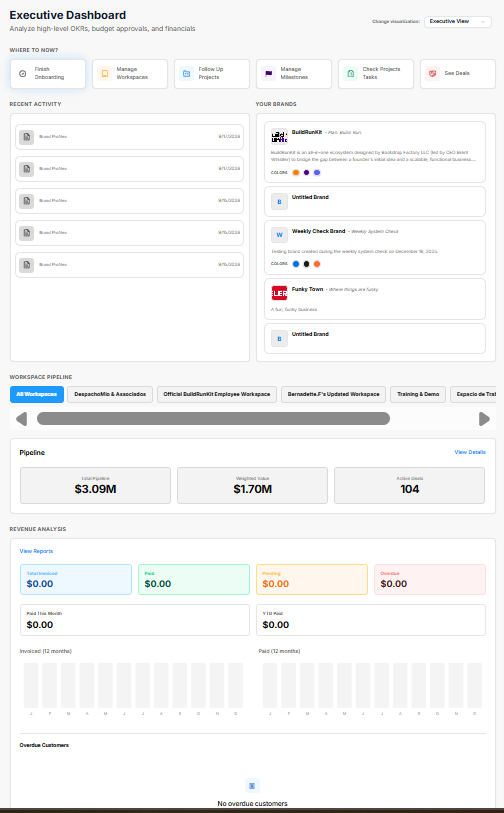Click the green Paid $0.00 card

pos(194,580)
